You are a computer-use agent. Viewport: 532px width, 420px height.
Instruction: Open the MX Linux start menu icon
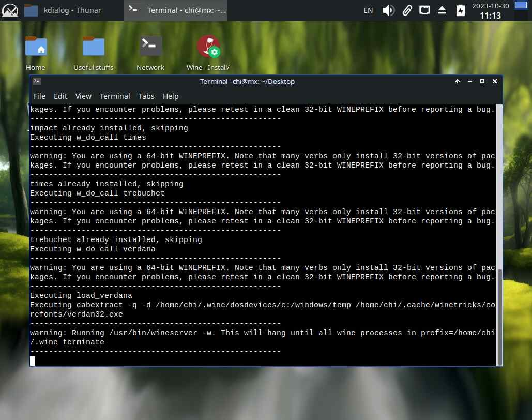click(10, 10)
